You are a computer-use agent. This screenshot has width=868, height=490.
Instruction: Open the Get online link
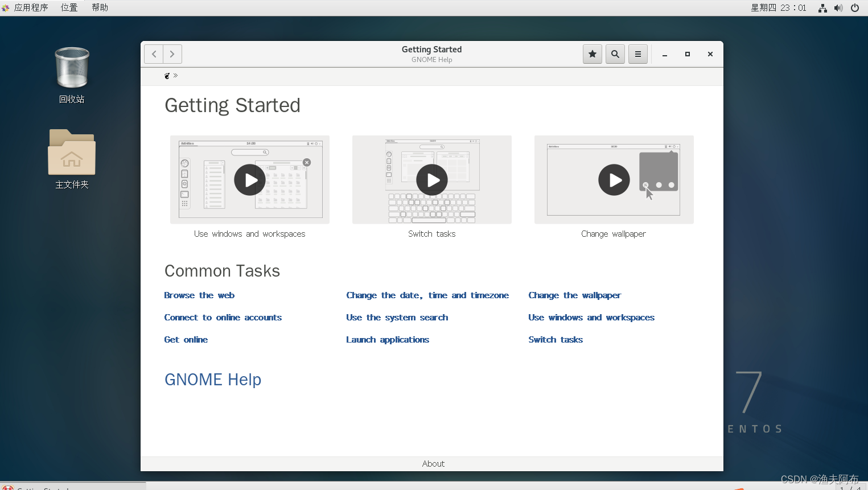coord(186,340)
